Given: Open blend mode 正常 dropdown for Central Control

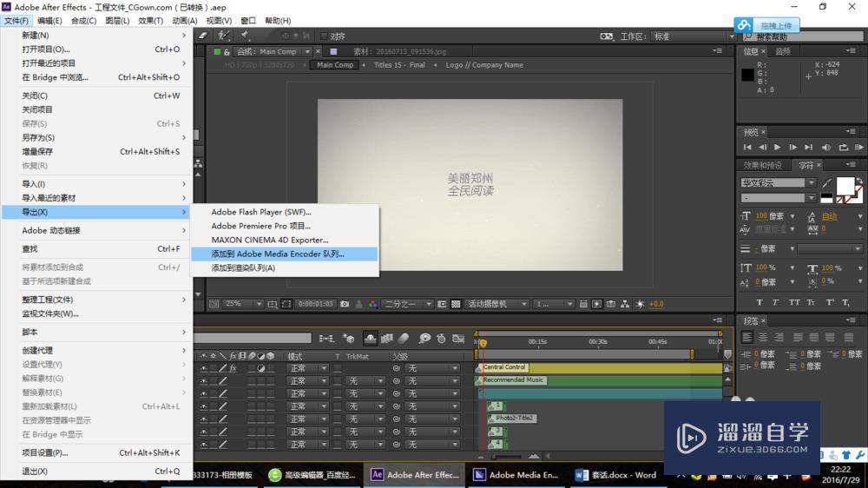Looking at the screenshot, I should (x=307, y=368).
